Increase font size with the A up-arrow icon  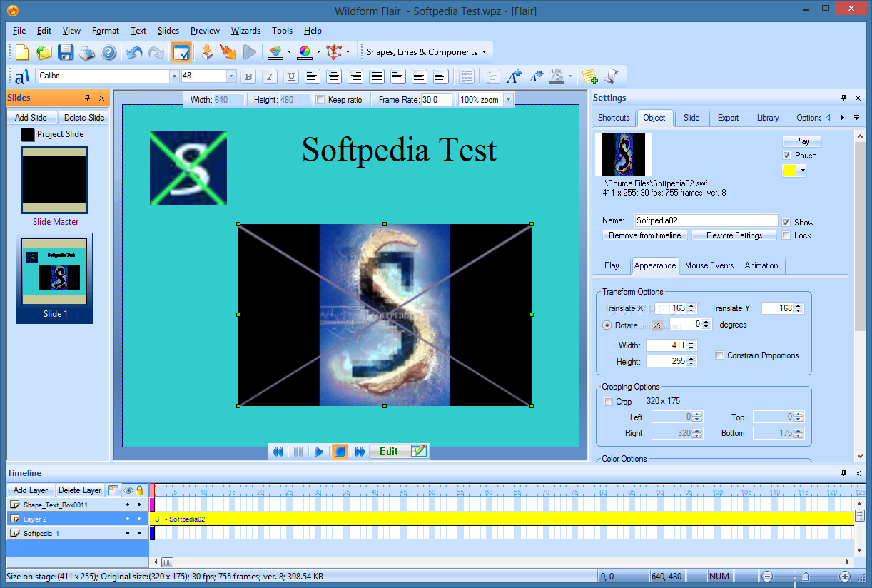[514, 76]
